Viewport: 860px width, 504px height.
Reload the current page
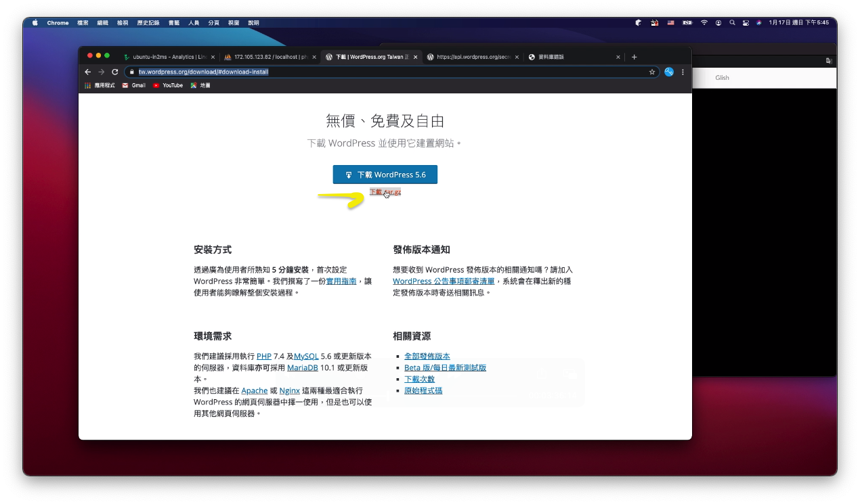114,72
